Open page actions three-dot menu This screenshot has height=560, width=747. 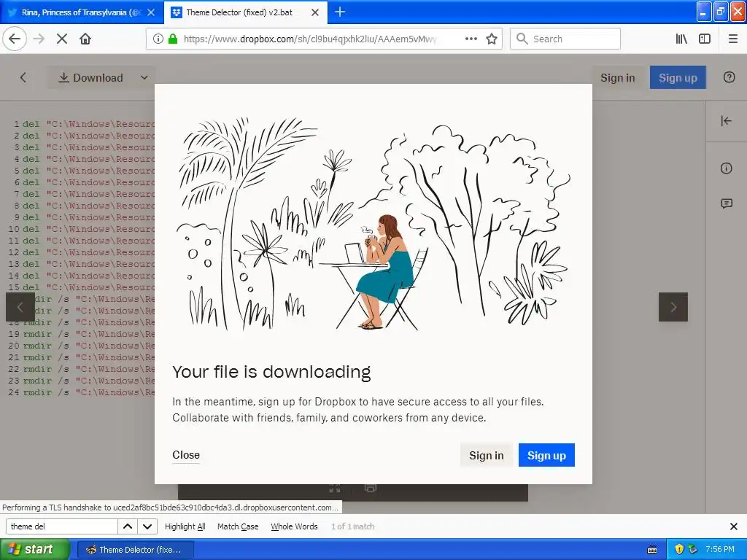click(x=471, y=39)
